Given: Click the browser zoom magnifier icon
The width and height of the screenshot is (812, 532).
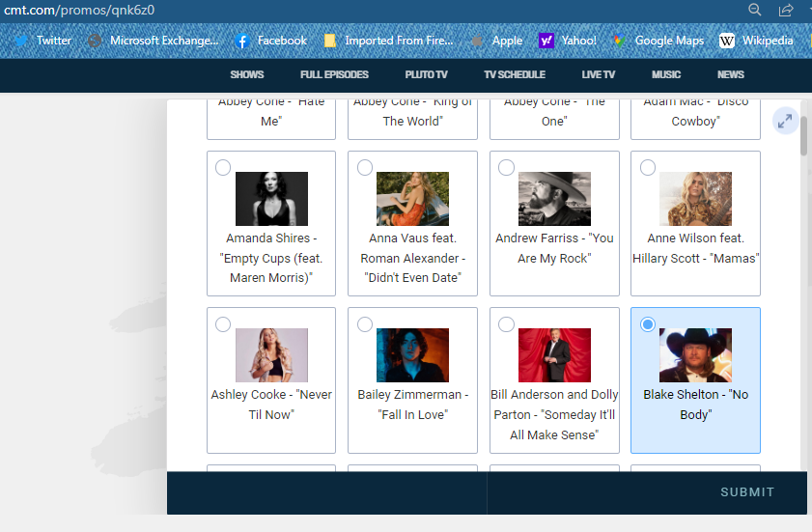Looking at the screenshot, I should pyautogui.click(x=755, y=10).
